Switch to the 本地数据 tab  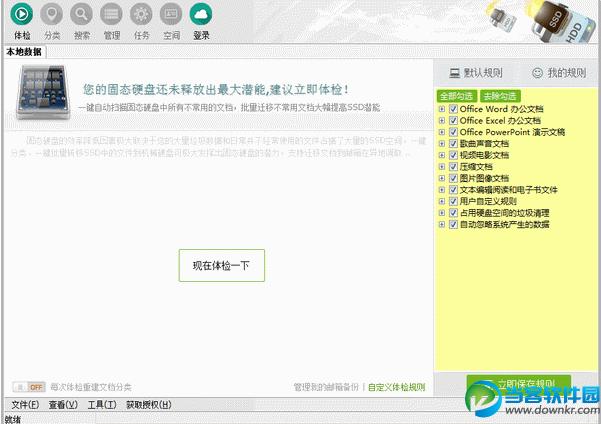pos(24,51)
